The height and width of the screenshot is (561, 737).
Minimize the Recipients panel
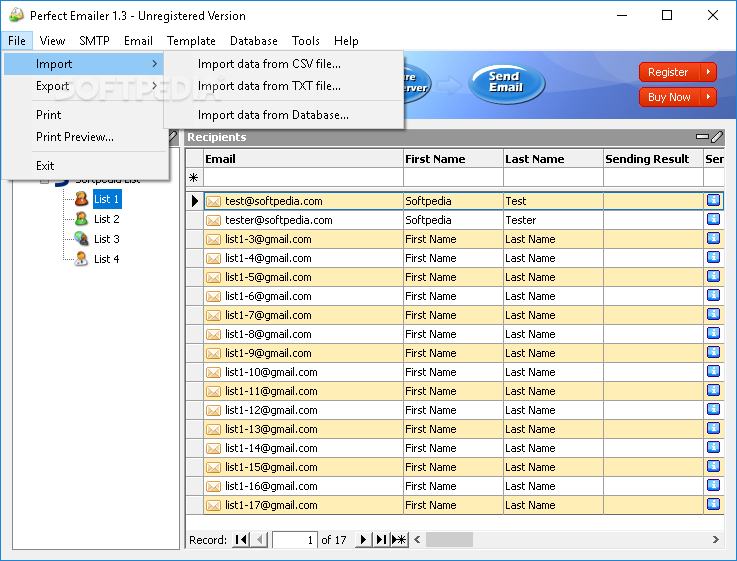[702, 137]
